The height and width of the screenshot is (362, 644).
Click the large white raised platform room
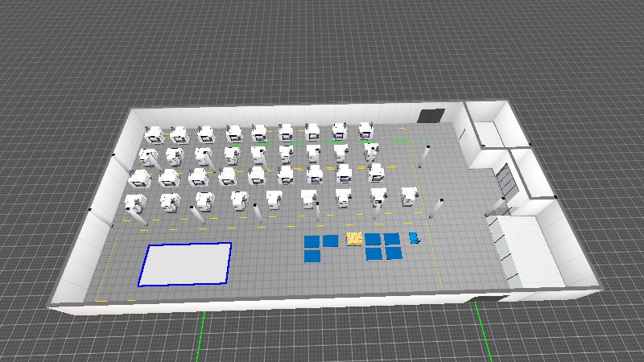(529, 250)
